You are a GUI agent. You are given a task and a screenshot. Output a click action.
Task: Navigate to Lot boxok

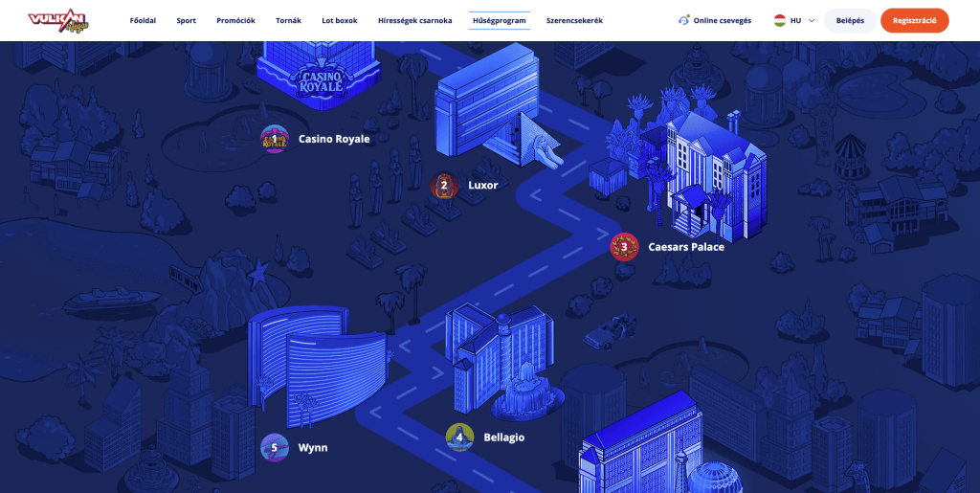tap(340, 20)
